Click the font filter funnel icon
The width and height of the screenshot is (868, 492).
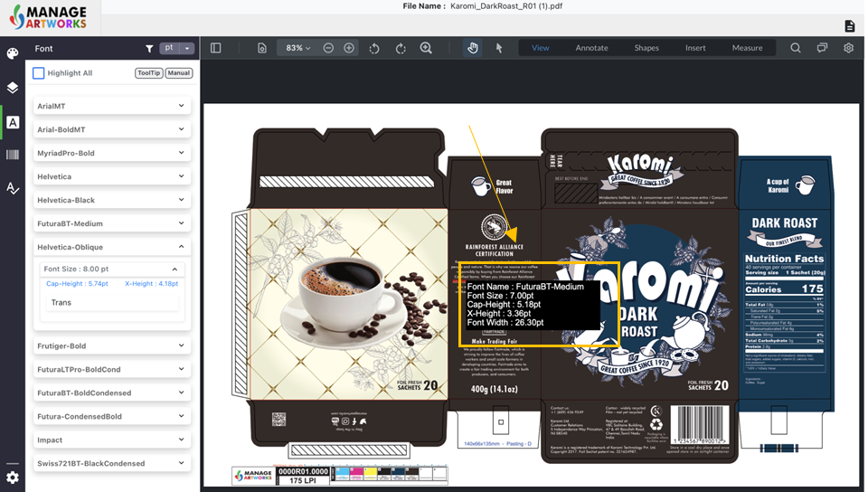point(149,49)
